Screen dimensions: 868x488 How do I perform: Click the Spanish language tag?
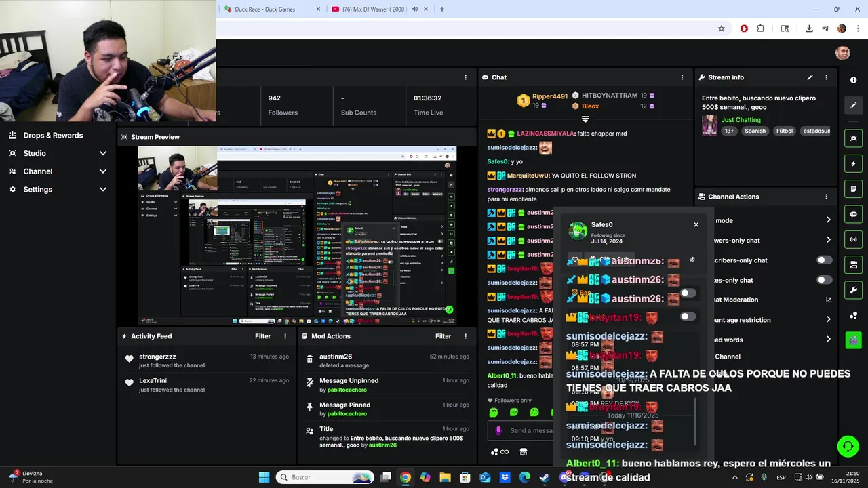click(x=755, y=131)
